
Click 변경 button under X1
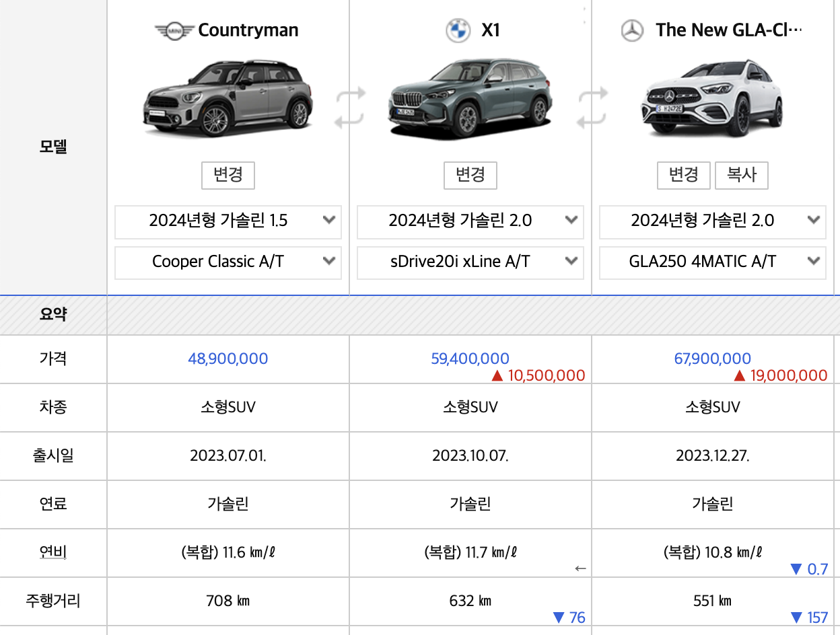[470, 176]
